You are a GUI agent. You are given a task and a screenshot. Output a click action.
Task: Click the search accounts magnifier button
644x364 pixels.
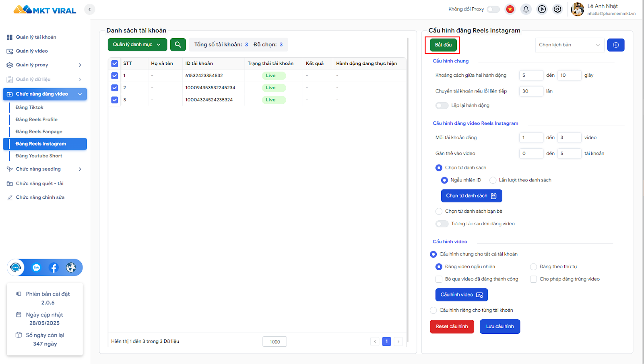[178, 45]
